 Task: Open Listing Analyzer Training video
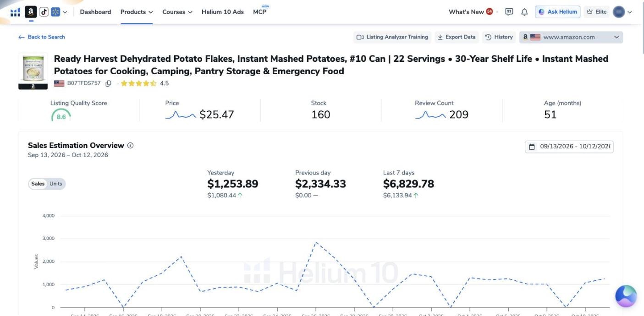[x=392, y=37]
